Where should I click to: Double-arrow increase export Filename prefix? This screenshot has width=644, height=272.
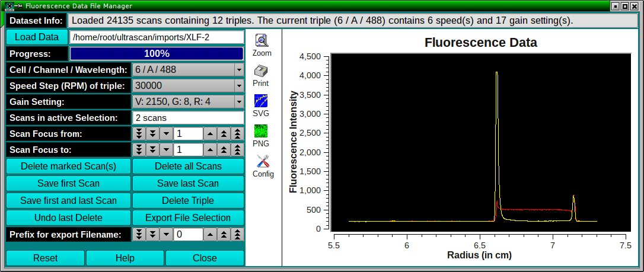coord(224,235)
